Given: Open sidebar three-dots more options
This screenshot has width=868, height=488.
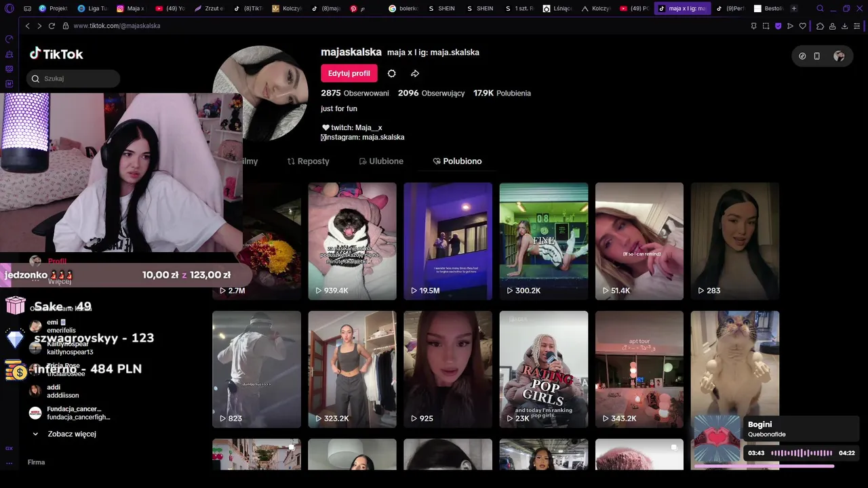Looking at the screenshot, I should tap(9, 463).
